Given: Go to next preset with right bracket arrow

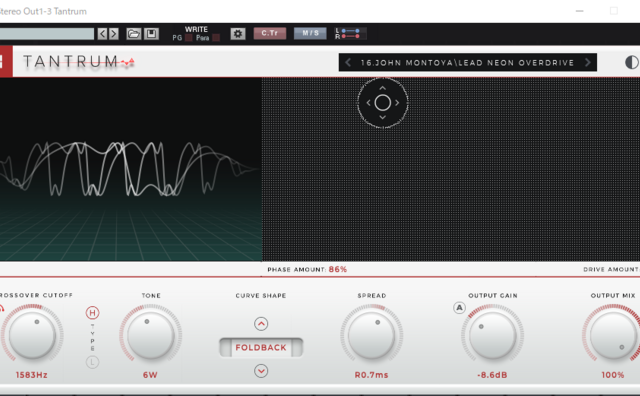Looking at the screenshot, I should (x=114, y=33).
